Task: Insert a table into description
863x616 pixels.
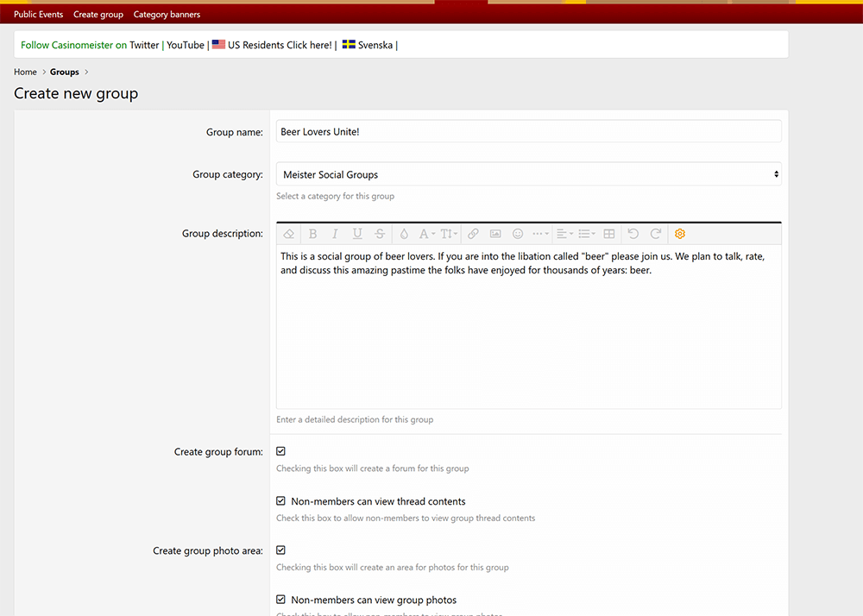Action: [609, 234]
